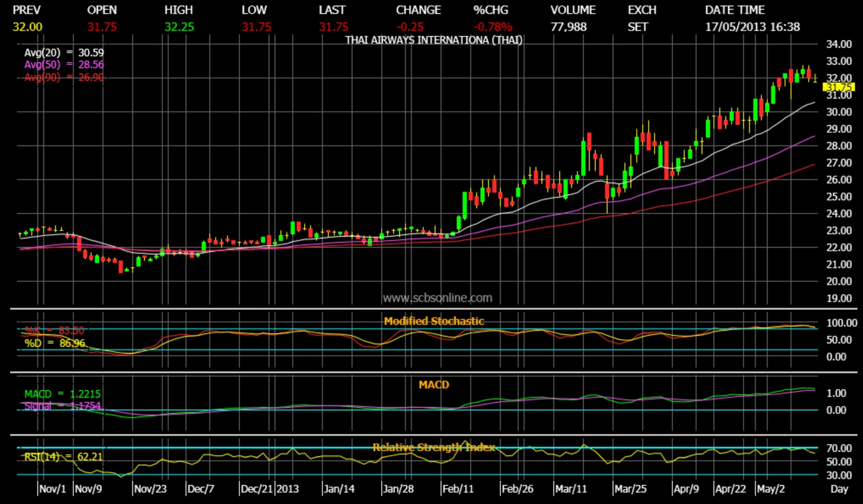The height and width of the screenshot is (504, 863).
Task: Click the MACD = 1.2215 reading
Action: point(63,394)
